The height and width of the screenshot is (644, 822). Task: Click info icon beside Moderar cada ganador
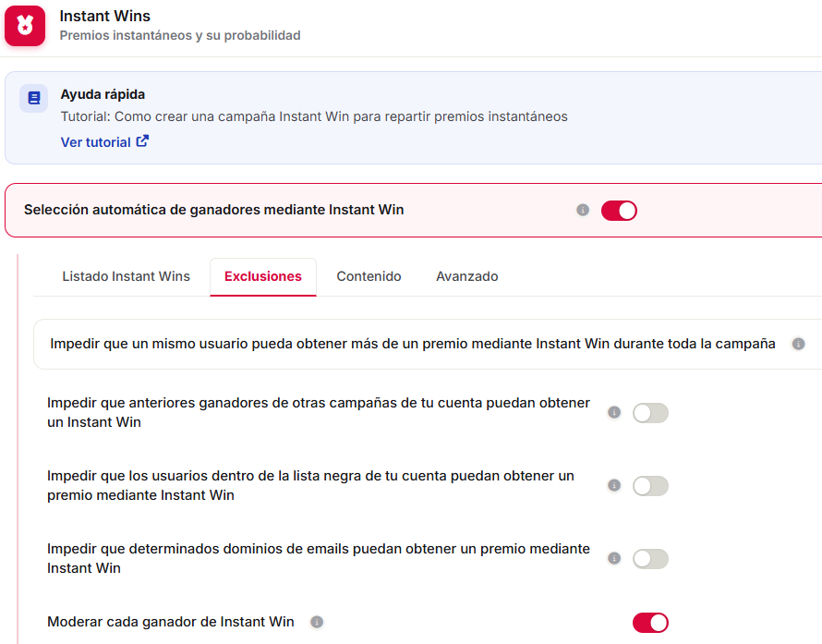tap(317, 622)
